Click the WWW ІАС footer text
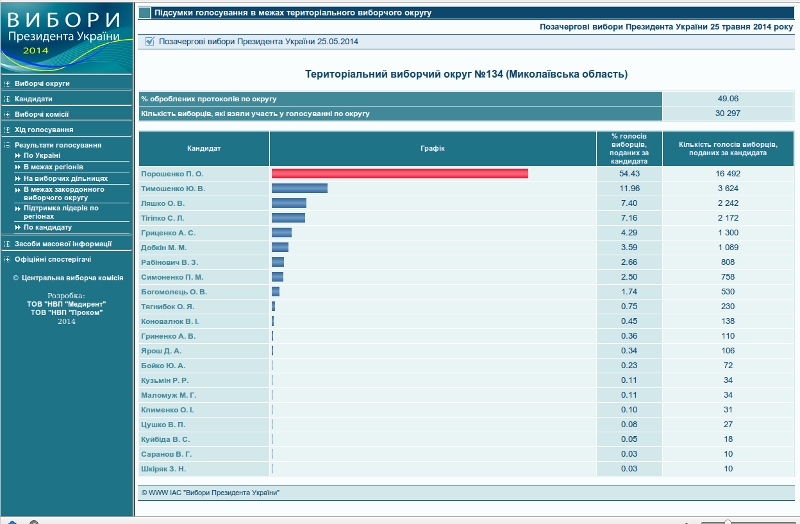The width and height of the screenshot is (800, 524). point(211,493)
